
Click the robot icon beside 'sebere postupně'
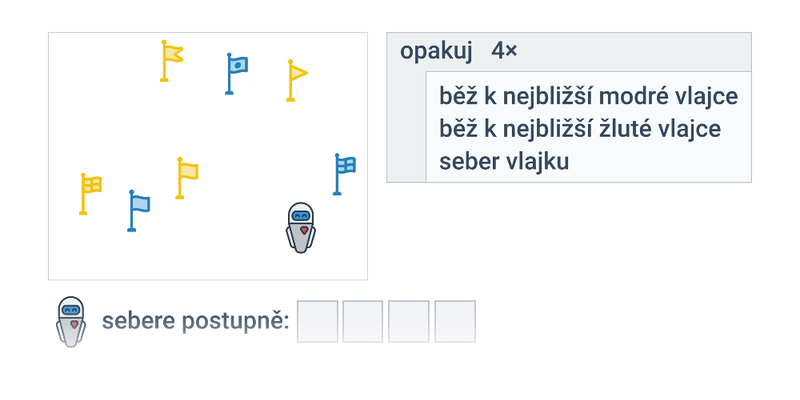[x=71, y=322]
